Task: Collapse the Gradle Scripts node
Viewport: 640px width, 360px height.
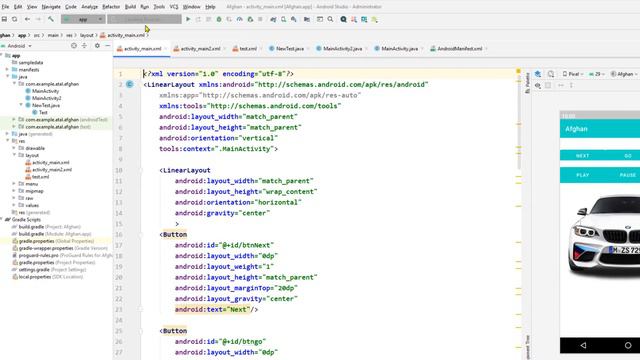Action: pyautogui.click(x=2, y=220)
